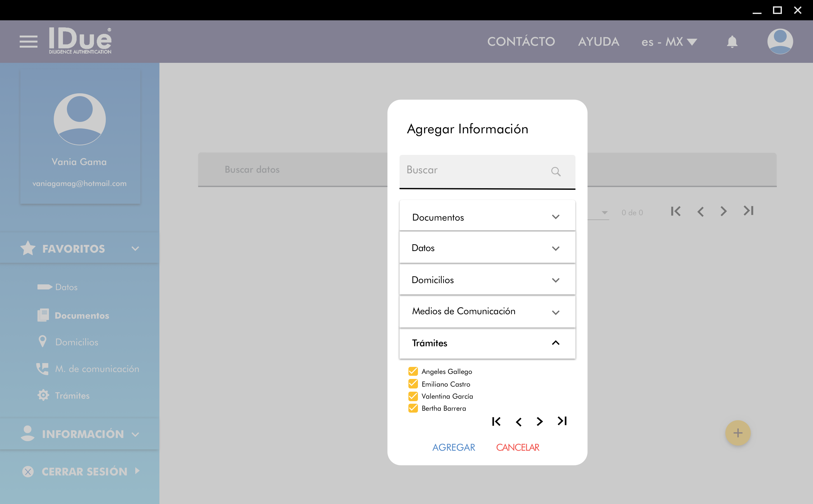Open the user avatar in header
The width and height of the screenshot is (813, 504).
point(780,41)
